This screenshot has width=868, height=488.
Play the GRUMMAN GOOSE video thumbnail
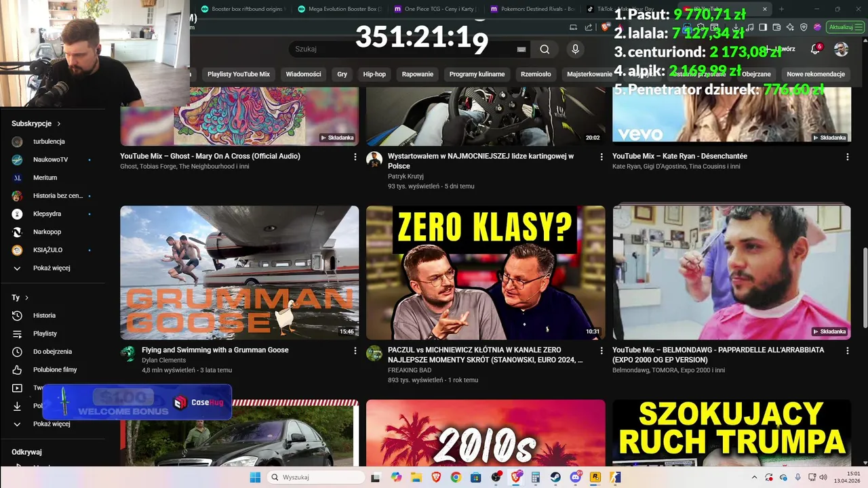click(x=239, y=272)
